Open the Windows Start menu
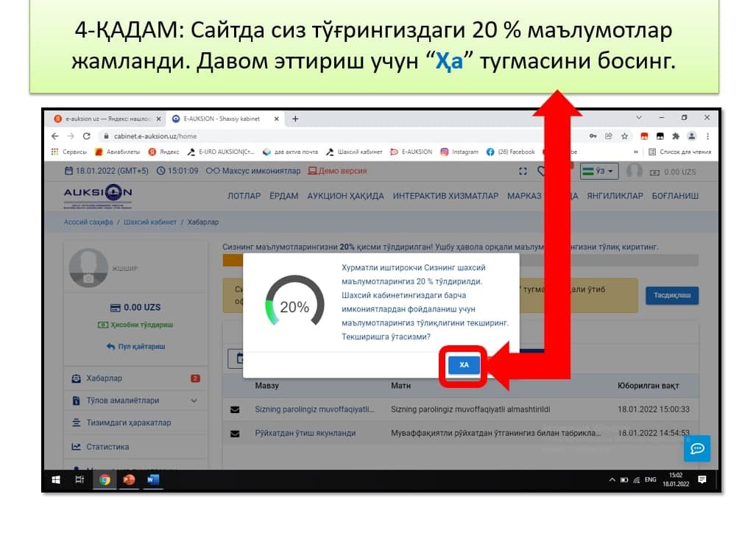756x547 pixels. point(56,479)
